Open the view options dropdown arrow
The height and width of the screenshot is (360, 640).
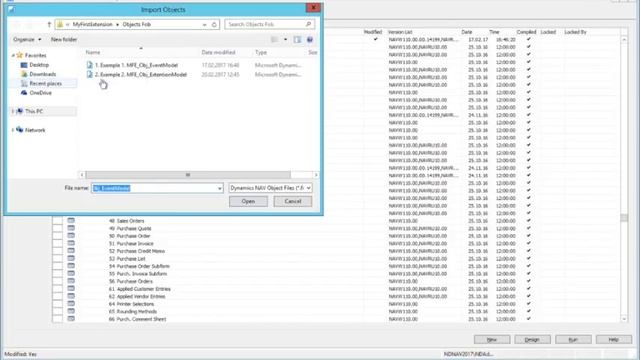(285, 40)
